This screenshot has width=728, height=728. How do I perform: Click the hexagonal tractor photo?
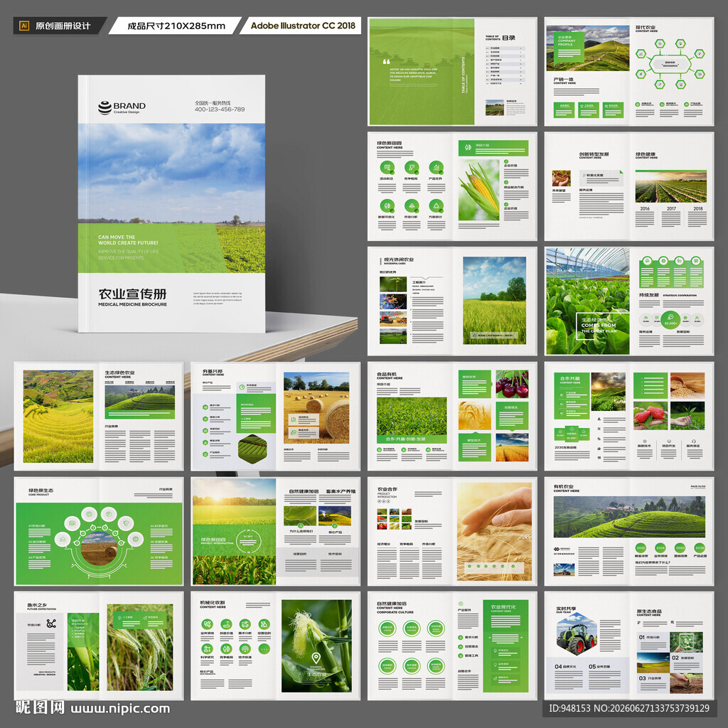tap(576, 633)
